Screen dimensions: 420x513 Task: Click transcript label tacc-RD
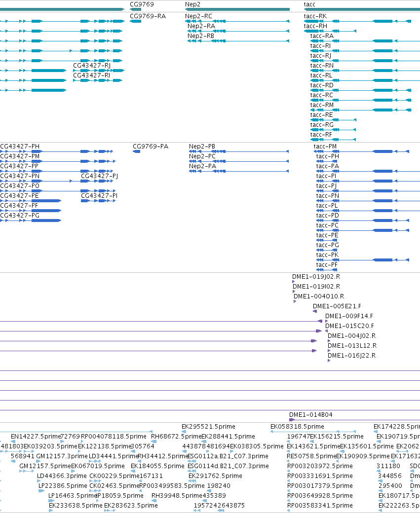tap(322, 85)
